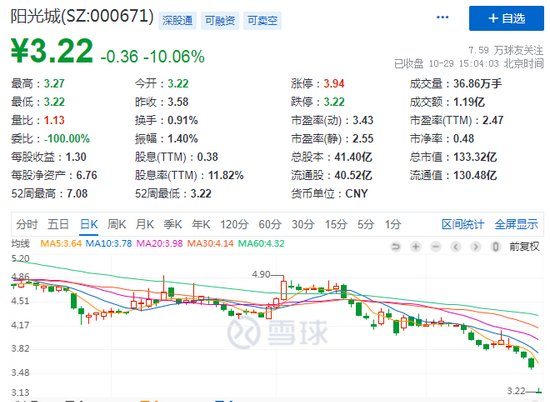Screen dimensions: 550x402
Task: Click the 可融资 tag
Action: coord(220,21)
